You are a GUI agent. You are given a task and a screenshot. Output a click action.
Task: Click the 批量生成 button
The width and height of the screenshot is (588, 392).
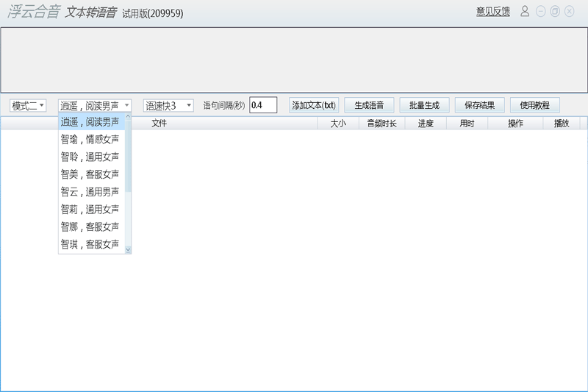425,105
